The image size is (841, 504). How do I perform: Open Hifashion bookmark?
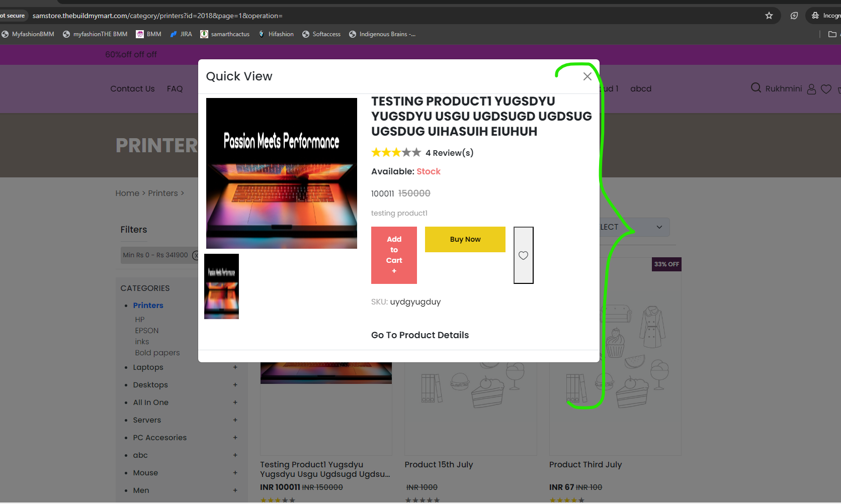click(276, 34)
